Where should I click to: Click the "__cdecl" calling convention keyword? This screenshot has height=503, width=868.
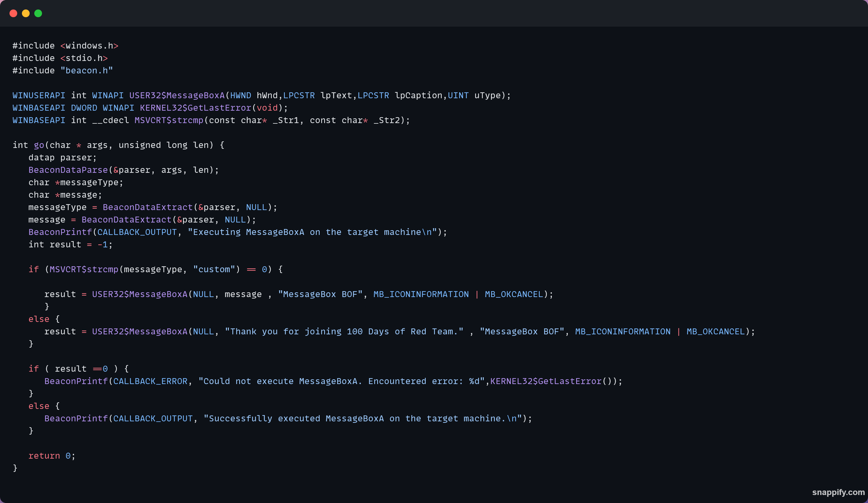(110, 120)
